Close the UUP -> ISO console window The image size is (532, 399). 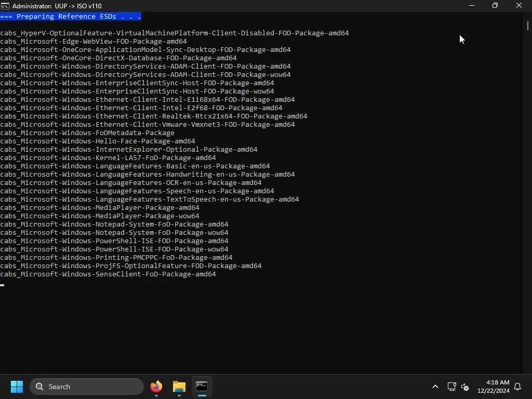click(519, 5)
